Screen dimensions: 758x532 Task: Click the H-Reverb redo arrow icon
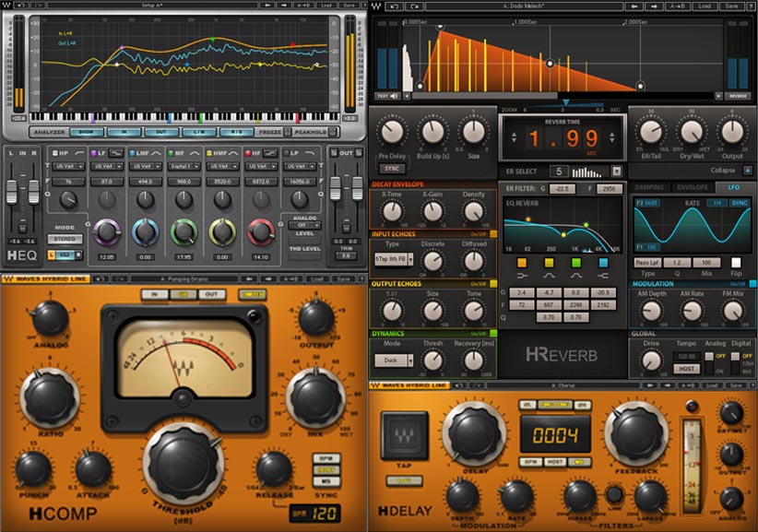tap(414, 6)
